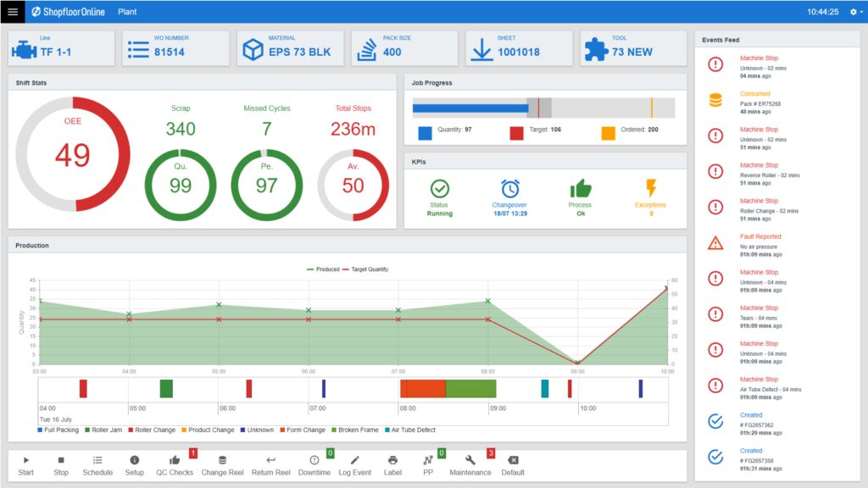
Task: Open the settings gear dropdown
Action: [855, 12]
